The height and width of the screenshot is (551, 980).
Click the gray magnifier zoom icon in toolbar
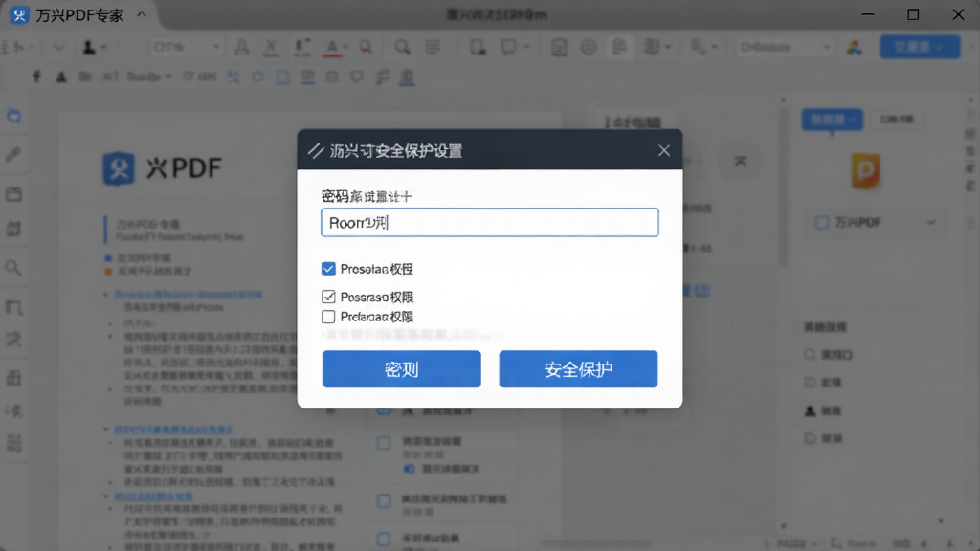pos(402,47)
